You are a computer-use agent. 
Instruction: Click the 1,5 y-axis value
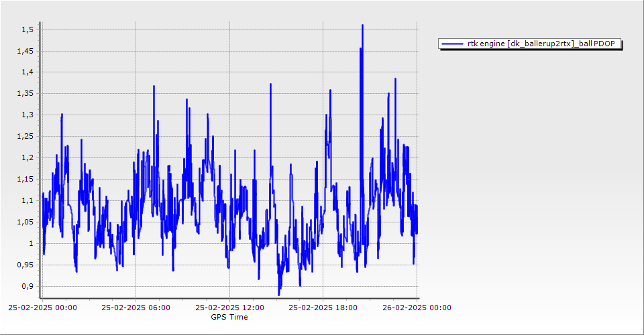point(28,29)
